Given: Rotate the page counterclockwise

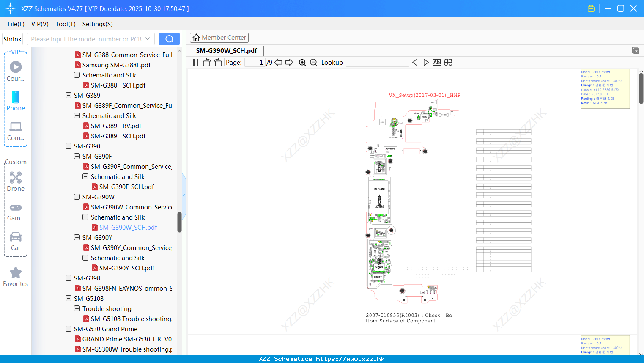Looking at the screenshot, I should (x=206, y=62).
